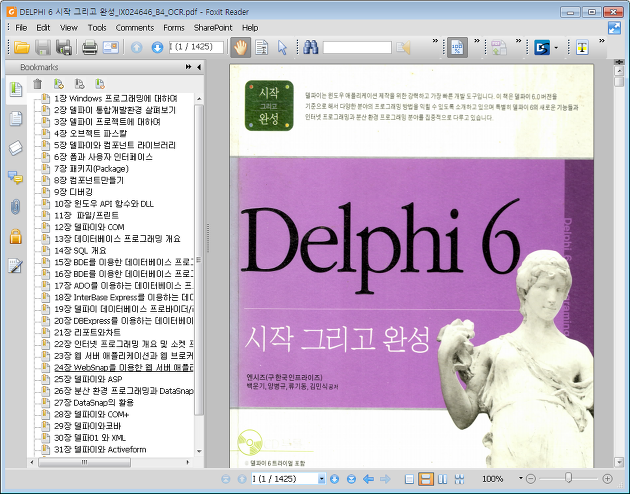This screenshot has width=630, height=494.
Task: Open the View menu
Action: [x=69, y=28]
